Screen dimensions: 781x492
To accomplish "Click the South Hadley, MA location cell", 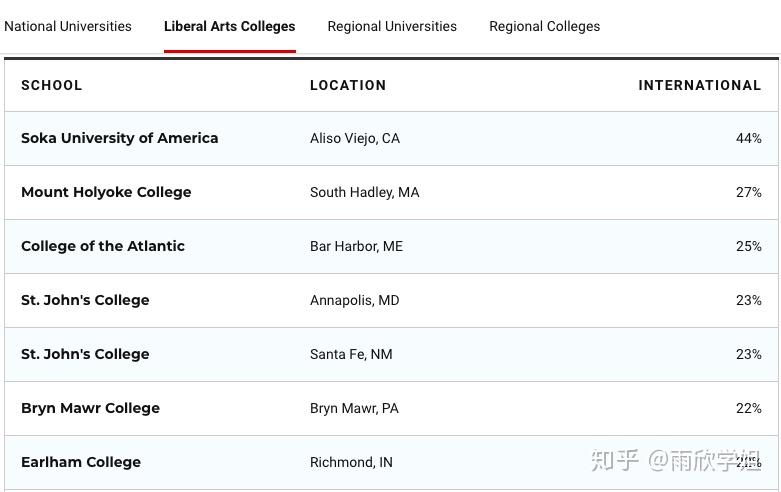I will pos(365,192).
